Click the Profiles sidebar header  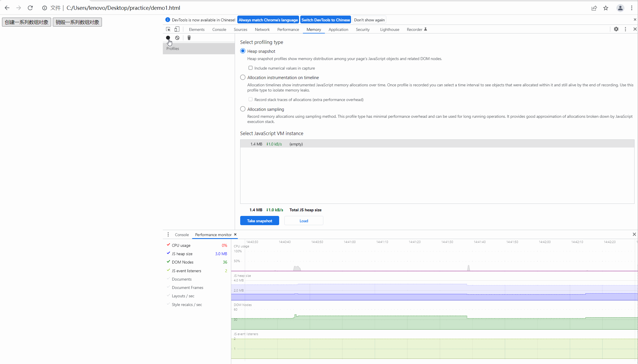pos(199,48)
